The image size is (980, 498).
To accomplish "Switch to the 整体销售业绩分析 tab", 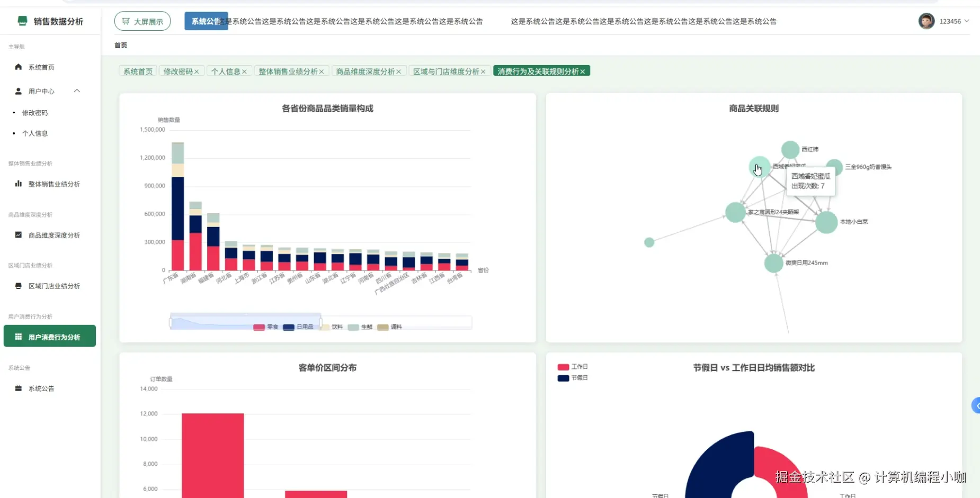I will [288, 71].
